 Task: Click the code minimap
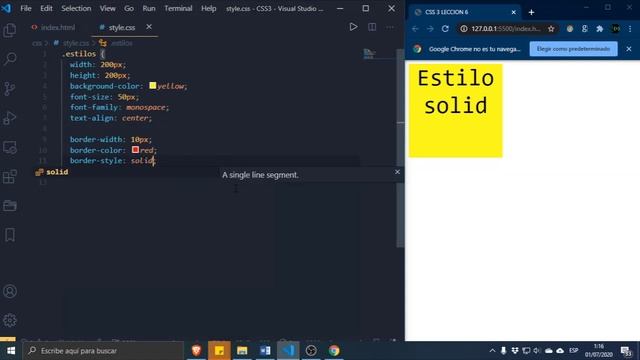click(x=369, y=53)
